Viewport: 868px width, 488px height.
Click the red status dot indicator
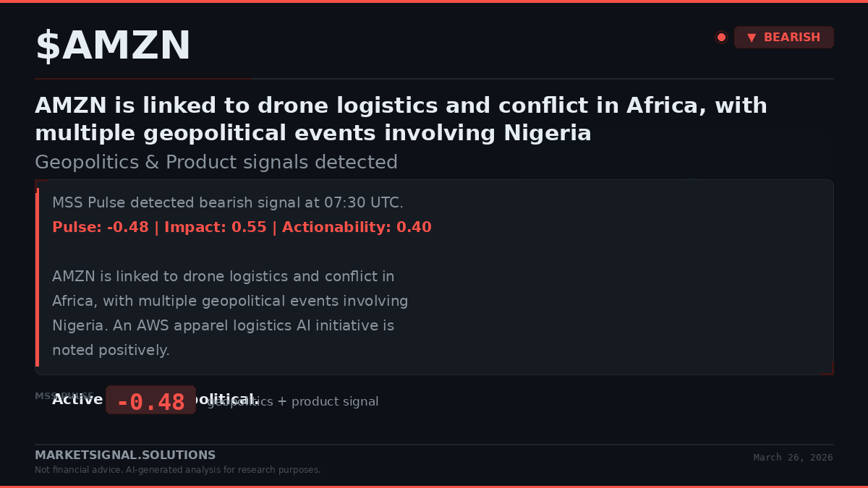click(721, 38)
